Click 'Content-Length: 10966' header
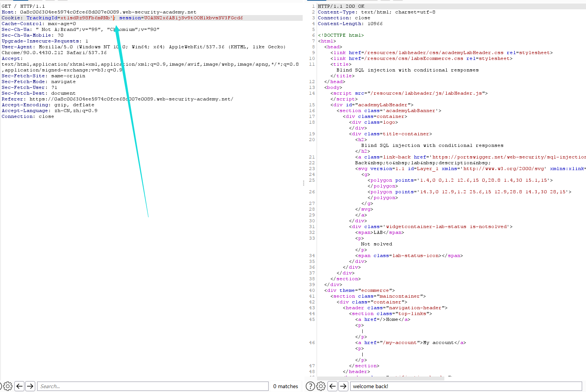The width and height of the screenshot is (586, 392). click(x=350, y=24)
